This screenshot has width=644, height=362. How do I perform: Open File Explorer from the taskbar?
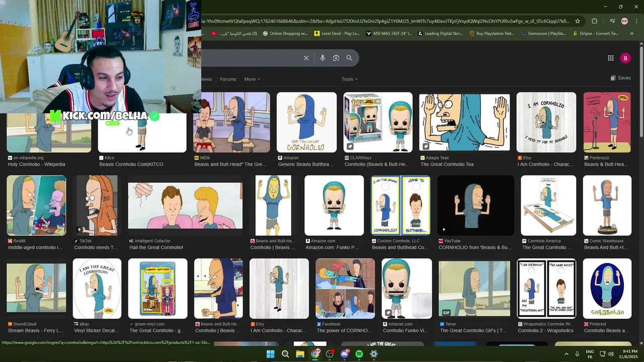[x=300, y=354]
